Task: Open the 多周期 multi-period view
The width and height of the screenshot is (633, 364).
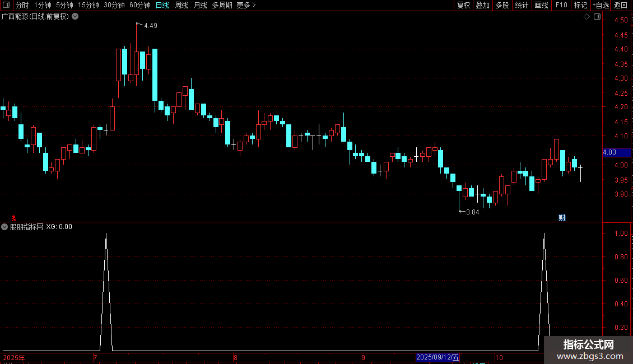Action: (x=222, y=5)
